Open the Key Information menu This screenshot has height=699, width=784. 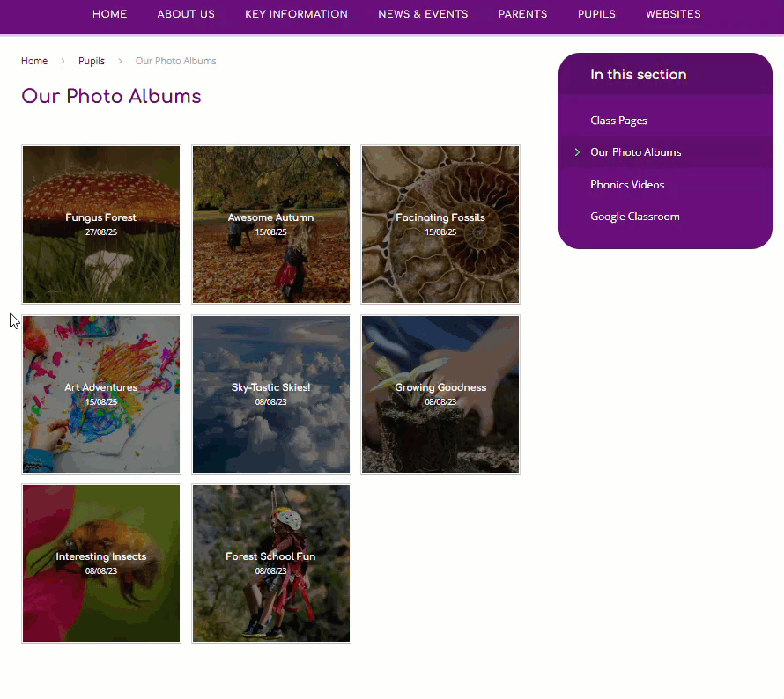296,14
